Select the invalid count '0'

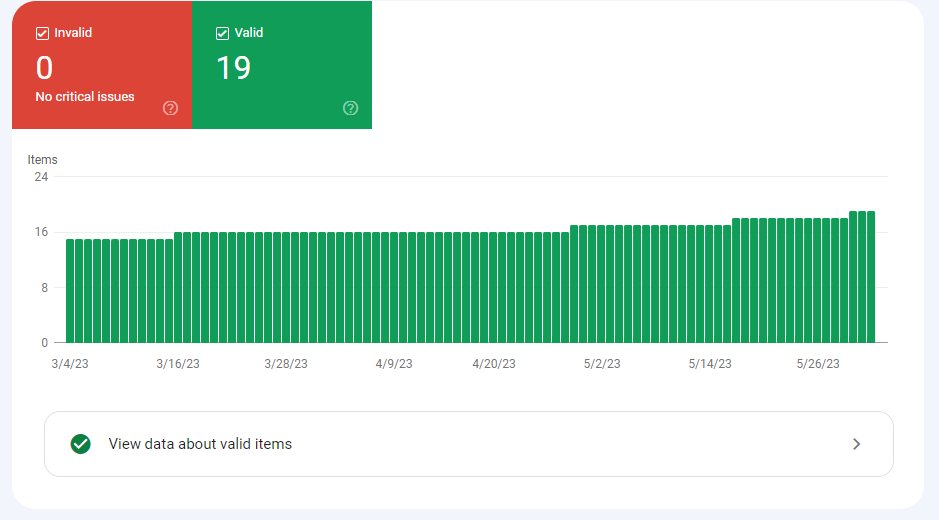click(44, 68)
